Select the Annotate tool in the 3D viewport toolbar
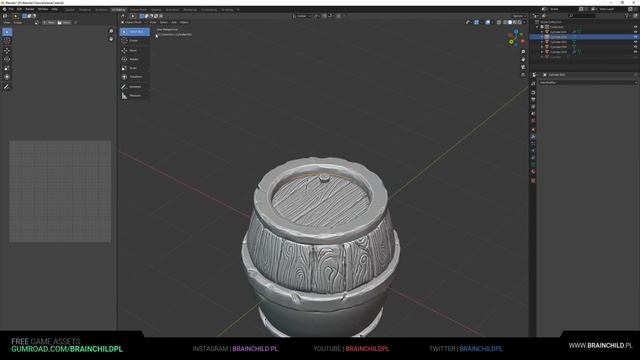The width and height of the screenshot is (640, 360). point(134,87)
